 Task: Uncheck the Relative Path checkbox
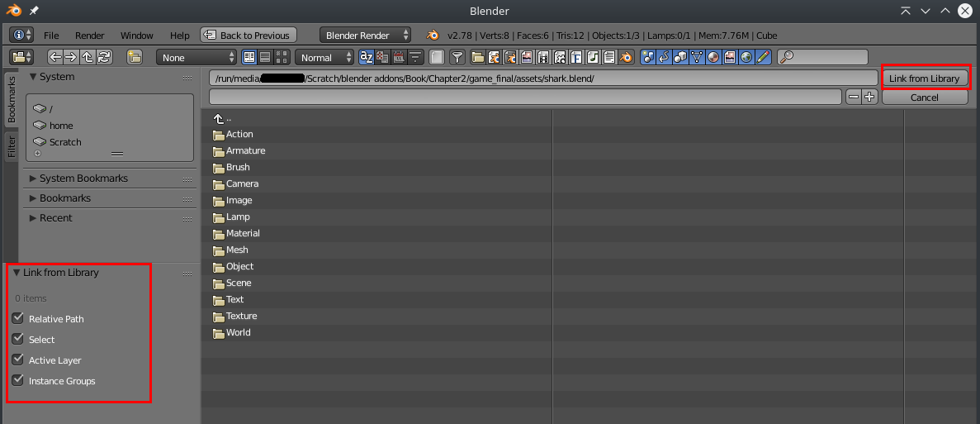pos(18,318)
